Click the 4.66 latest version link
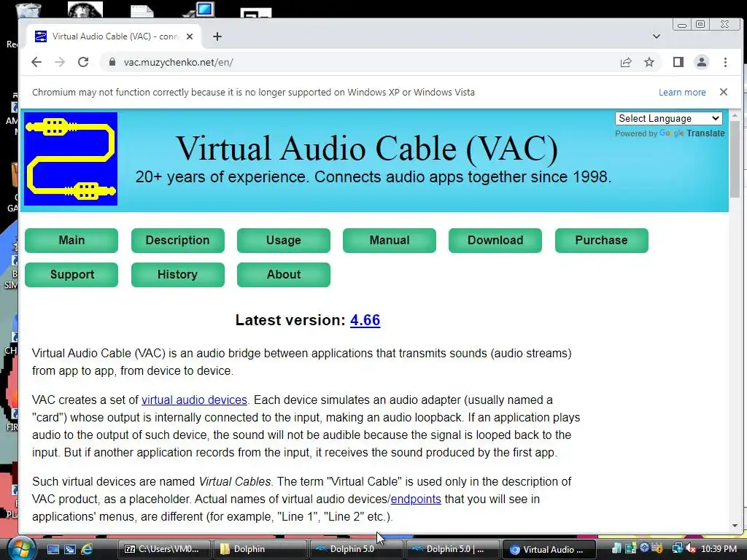 point(365,320)
